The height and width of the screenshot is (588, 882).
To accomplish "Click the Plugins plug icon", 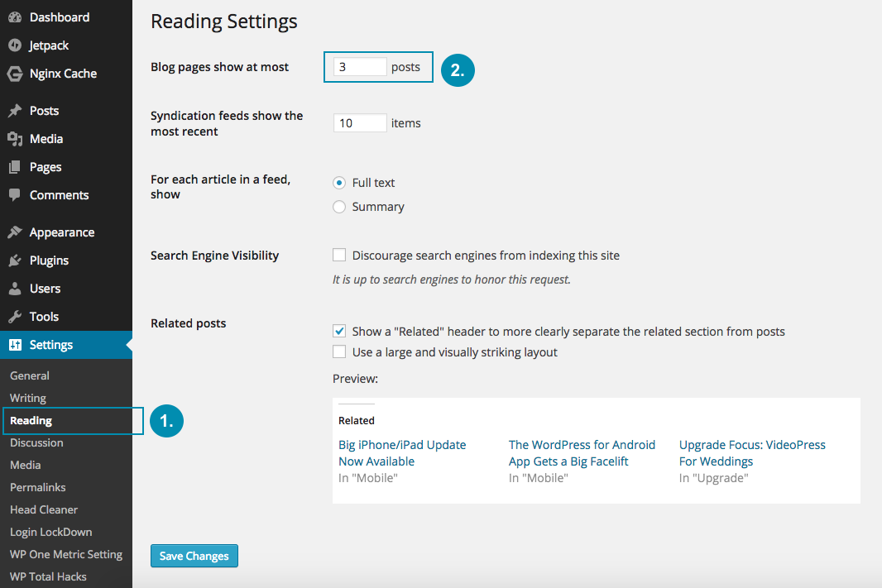I will [x=15, y=261].
